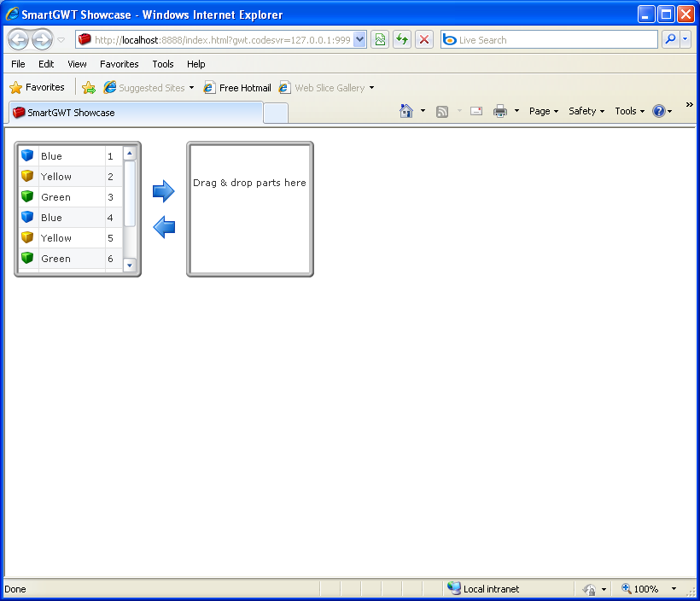700x601 pixels.
Task: Click the 100% zoom level text
Action: [646, 589]
